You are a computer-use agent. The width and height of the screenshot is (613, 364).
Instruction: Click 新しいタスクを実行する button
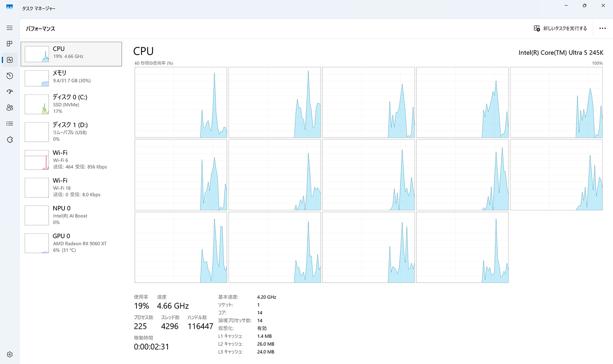pyautogui.click(x=560, y=28)
